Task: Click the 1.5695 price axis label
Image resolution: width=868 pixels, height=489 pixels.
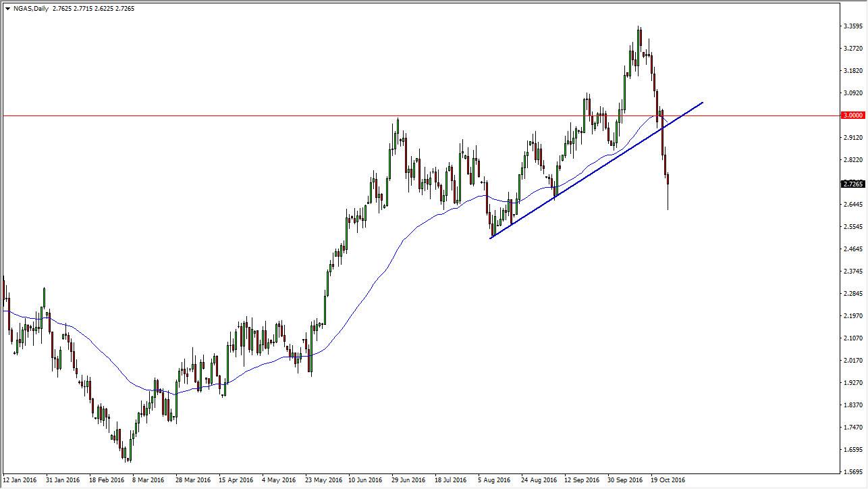Action: [x=854, y=472]
